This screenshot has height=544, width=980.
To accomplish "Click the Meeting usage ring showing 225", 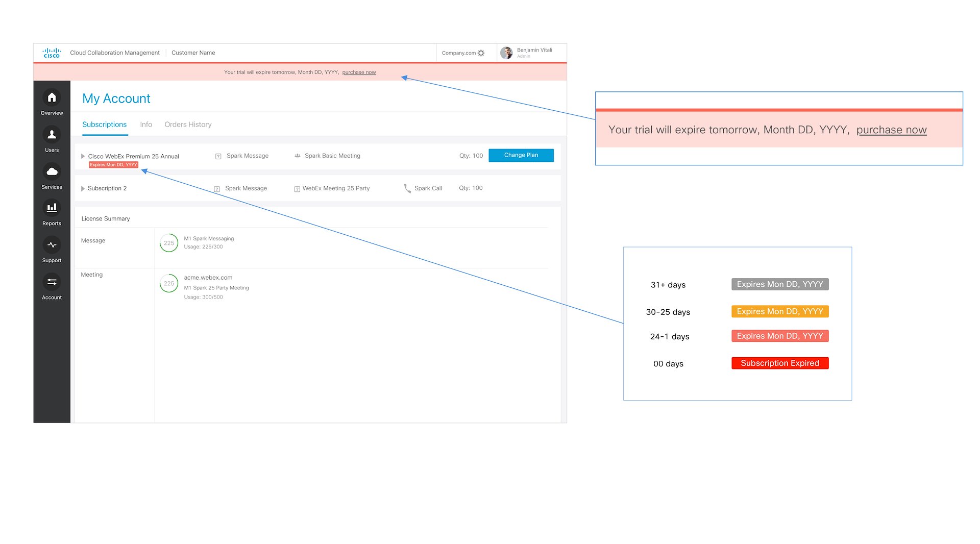I will point(169,283).
